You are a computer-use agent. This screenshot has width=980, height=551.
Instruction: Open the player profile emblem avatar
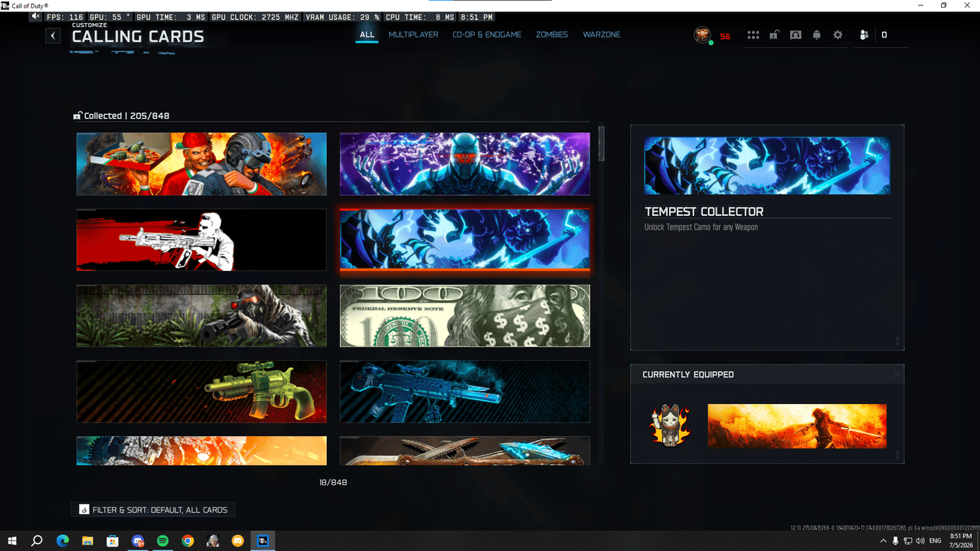[x=702, y=35]
